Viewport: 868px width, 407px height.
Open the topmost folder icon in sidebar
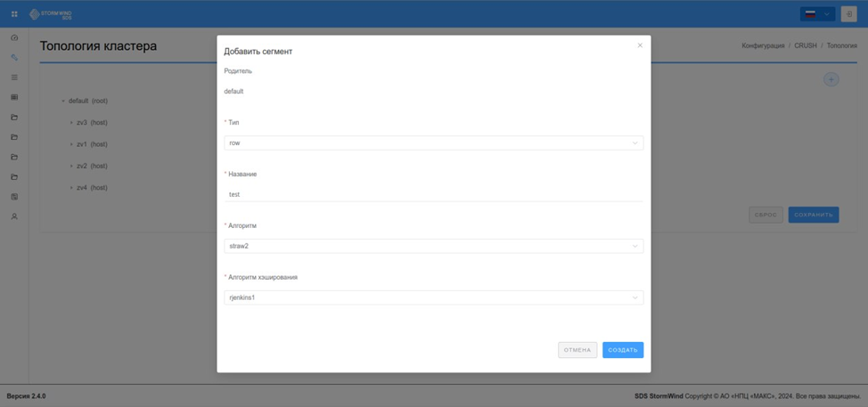coord(14,118)
